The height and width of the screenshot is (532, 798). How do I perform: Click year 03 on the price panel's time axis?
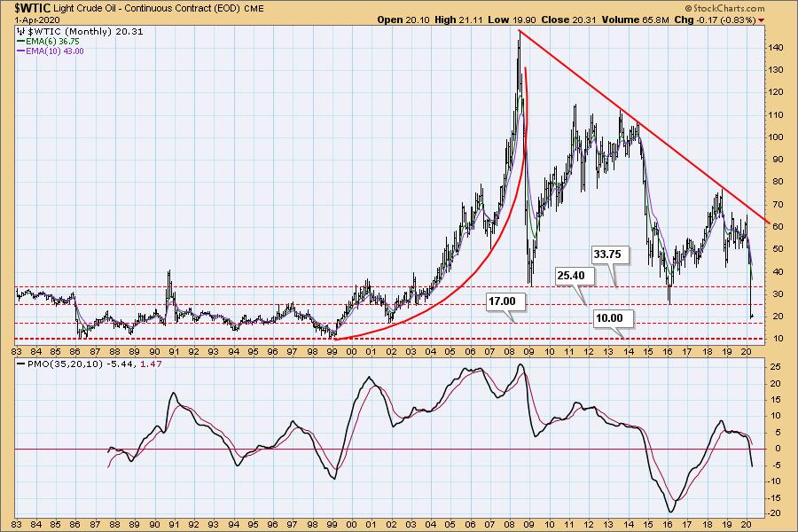(x=411, y=352)
